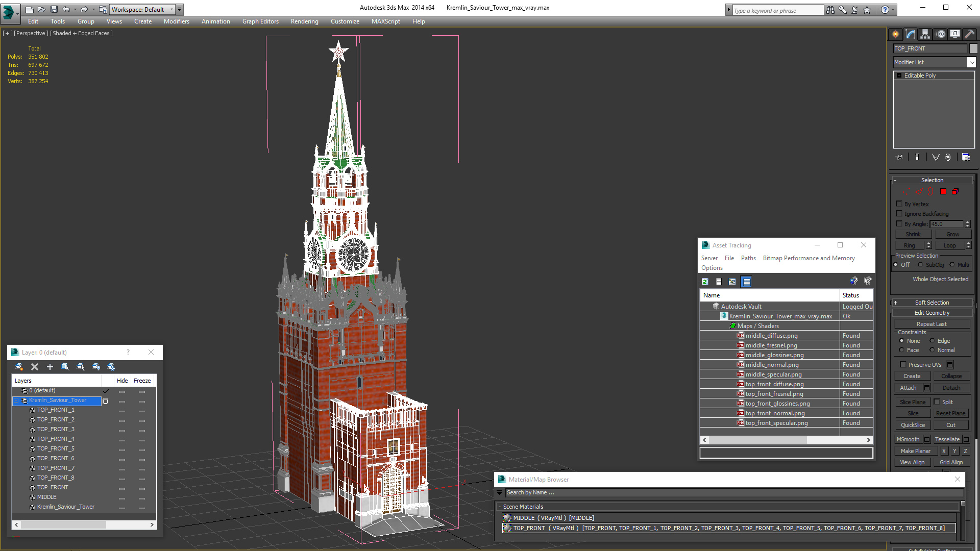Click Make Unique icon under modifier stack

(x=936, y=157)
